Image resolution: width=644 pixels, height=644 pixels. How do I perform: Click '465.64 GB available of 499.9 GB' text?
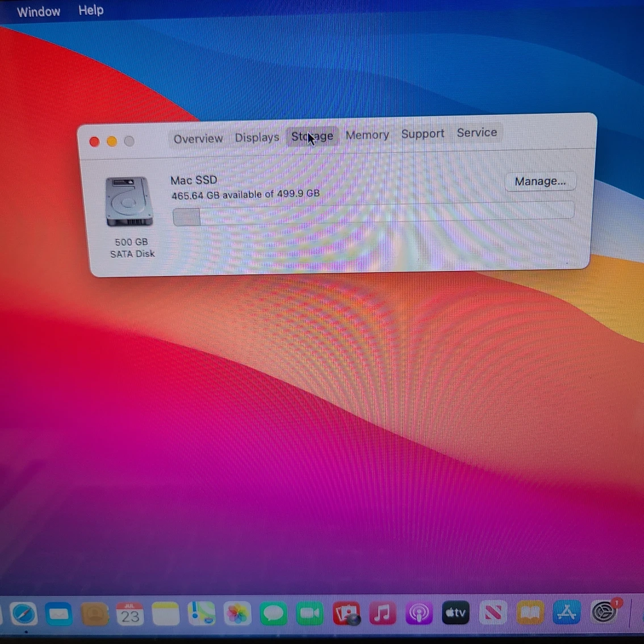coord(245,194)
